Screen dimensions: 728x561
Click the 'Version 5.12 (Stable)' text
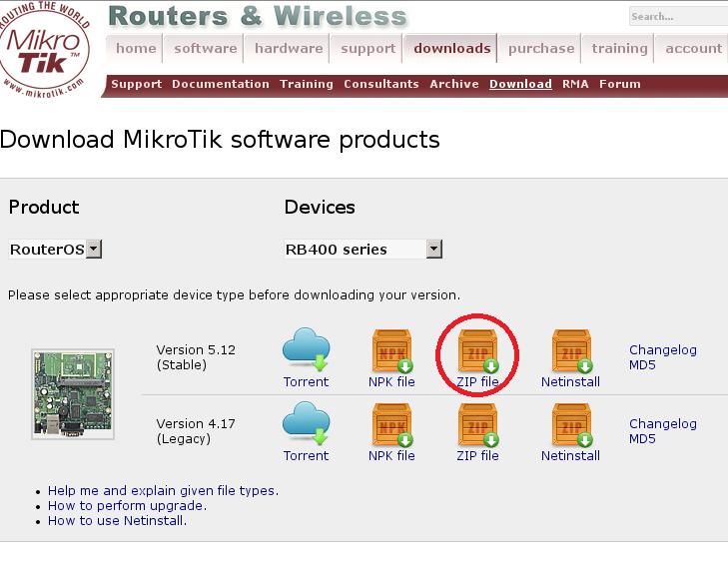click(196, 357)
